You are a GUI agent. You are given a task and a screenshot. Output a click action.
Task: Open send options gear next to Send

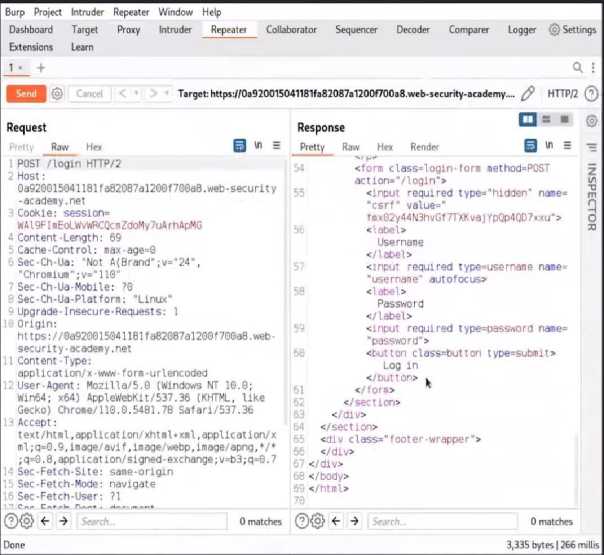click(57, 93)
